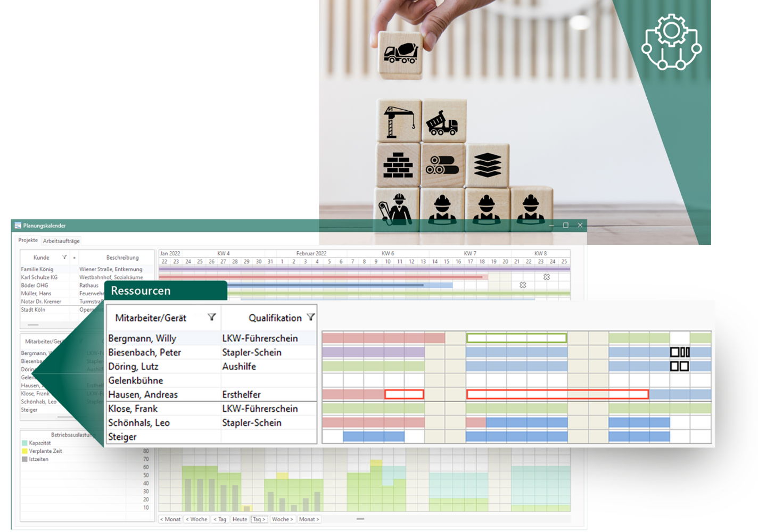This screenshot has height=532, width=758.
Task: Select the Steiger equipment row
Action: [x=212, y=437]
